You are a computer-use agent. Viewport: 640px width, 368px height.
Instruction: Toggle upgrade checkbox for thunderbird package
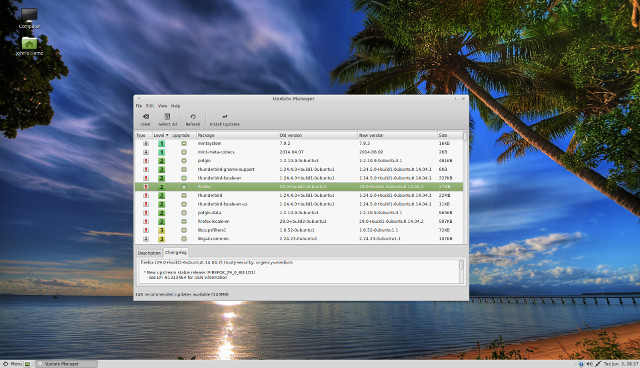[184, 195]
